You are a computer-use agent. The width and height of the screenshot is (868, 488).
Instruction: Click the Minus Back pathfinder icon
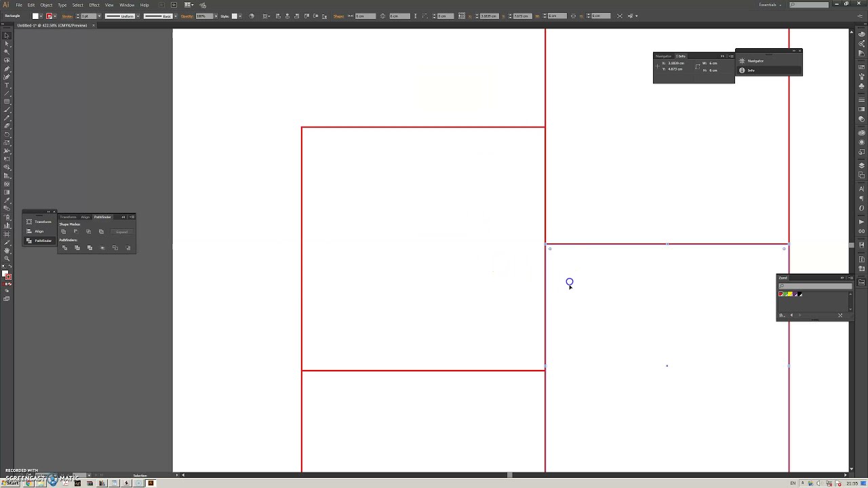coord(127,248)
